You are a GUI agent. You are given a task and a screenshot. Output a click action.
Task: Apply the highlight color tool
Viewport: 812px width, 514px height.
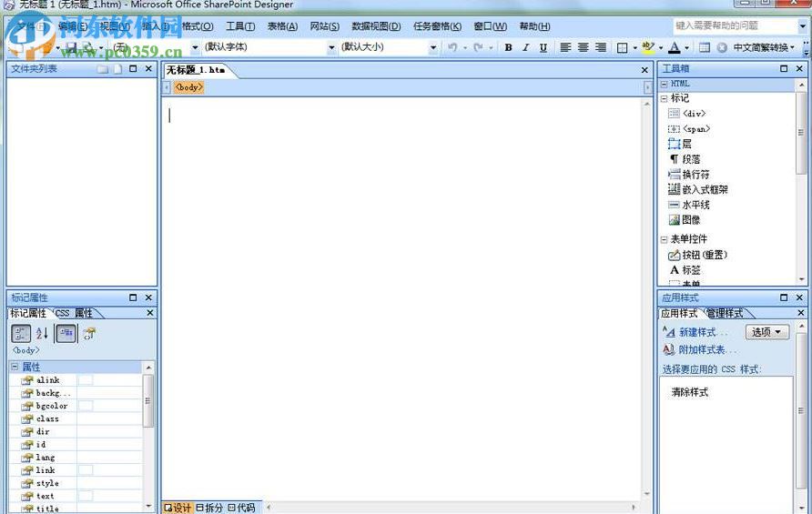click(648, 47)
